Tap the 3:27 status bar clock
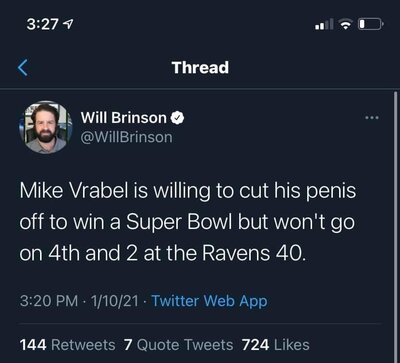Screen dimensions: 400x363 pyautogui.click(x=44, y=25)
